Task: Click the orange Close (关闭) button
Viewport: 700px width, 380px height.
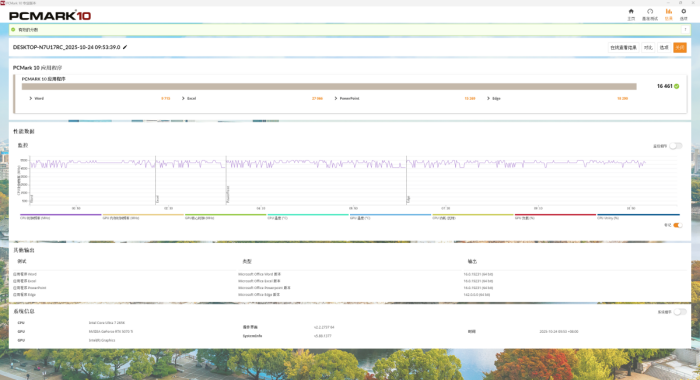Action: (x=680, y=47)
